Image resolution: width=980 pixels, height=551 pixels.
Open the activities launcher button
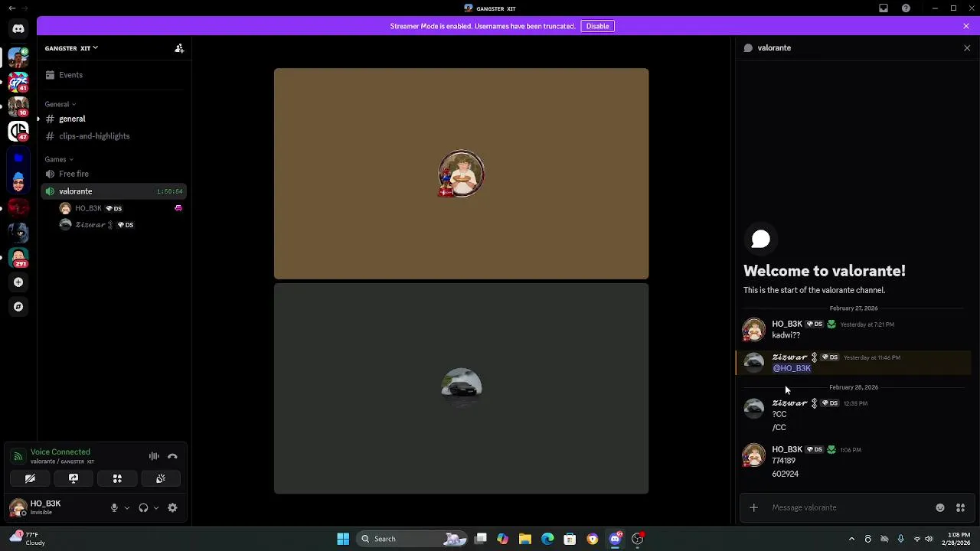click(x=117, y=478)
